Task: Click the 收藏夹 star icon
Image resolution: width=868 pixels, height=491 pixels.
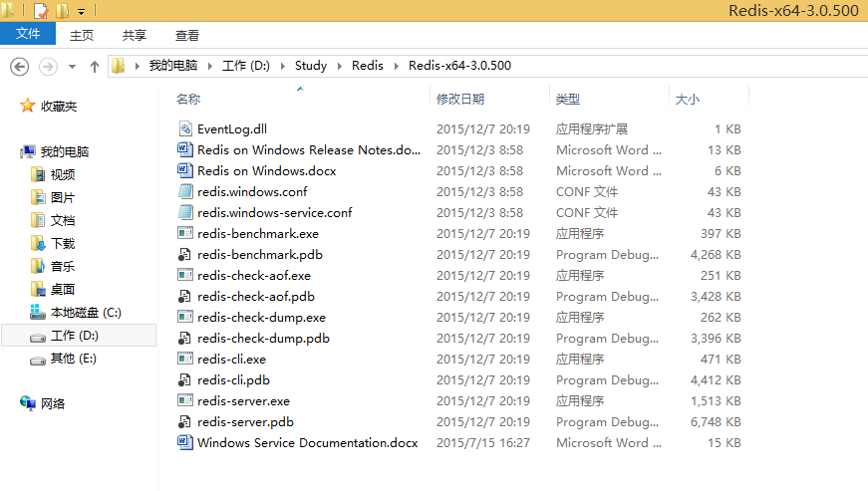Action: pyautogui.click(x=27, y=105)
